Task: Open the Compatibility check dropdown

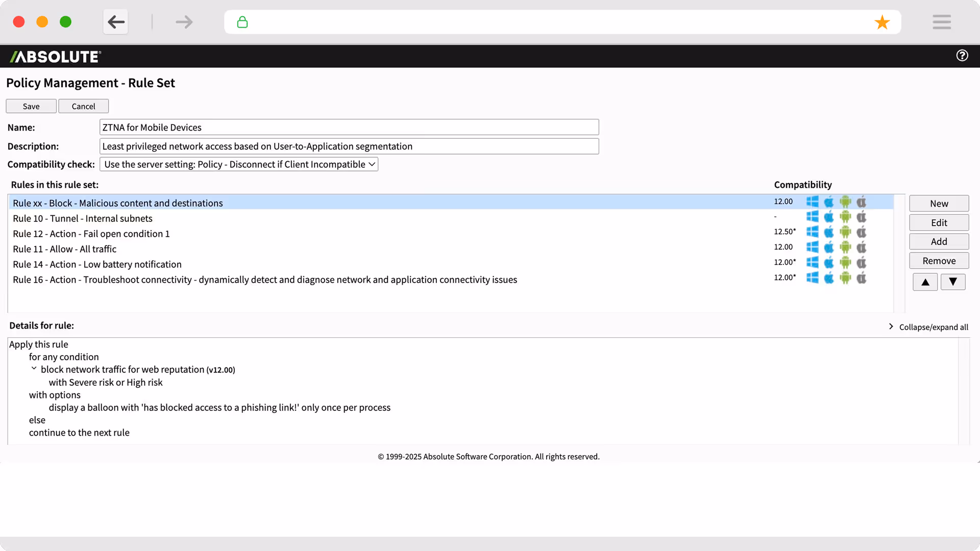Action: [x=239, y=164]
